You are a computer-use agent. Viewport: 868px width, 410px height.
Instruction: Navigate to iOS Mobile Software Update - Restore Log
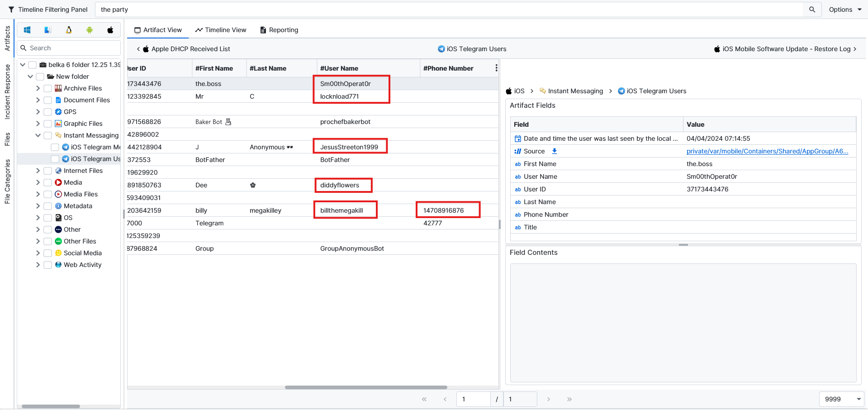(785, 49)
